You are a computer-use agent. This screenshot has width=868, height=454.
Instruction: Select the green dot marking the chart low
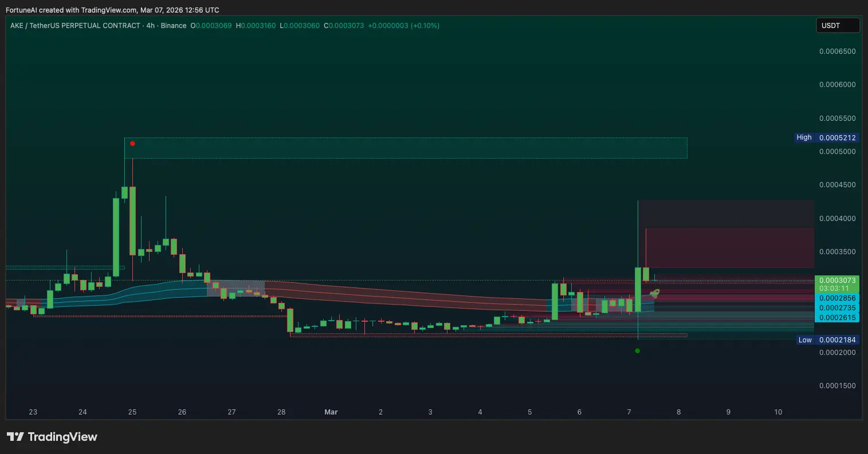638,351
